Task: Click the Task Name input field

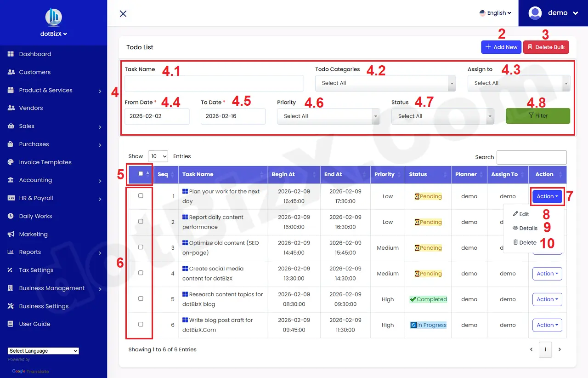Action: tap(214, 83)
